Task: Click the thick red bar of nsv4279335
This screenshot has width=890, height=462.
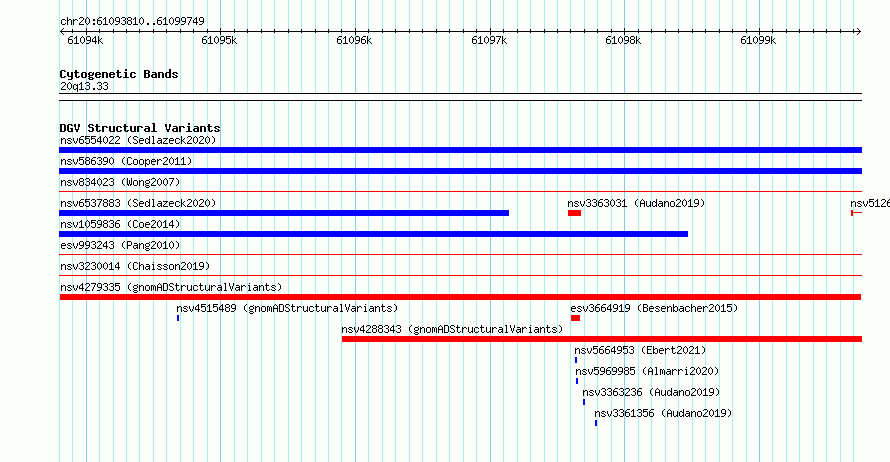Action: pos(460,297)
